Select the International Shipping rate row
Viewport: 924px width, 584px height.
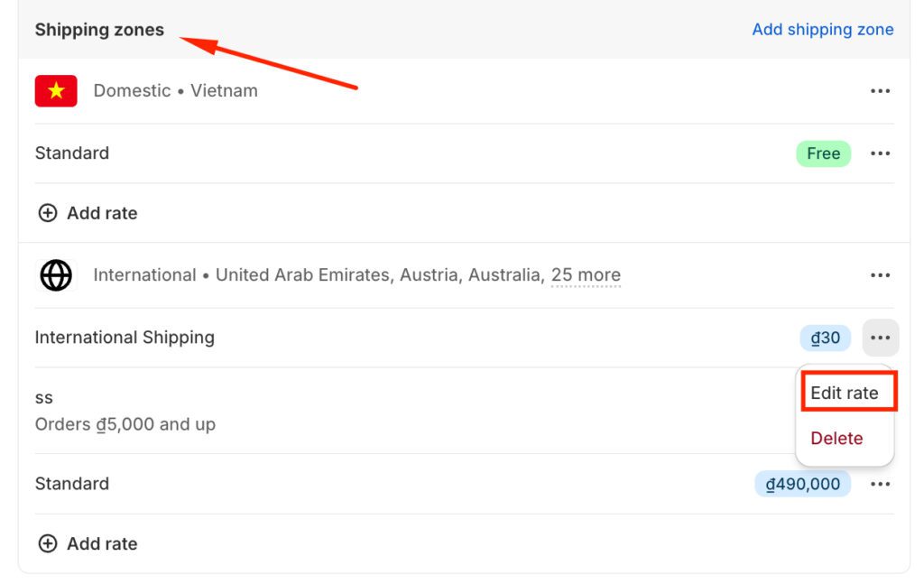125,338
